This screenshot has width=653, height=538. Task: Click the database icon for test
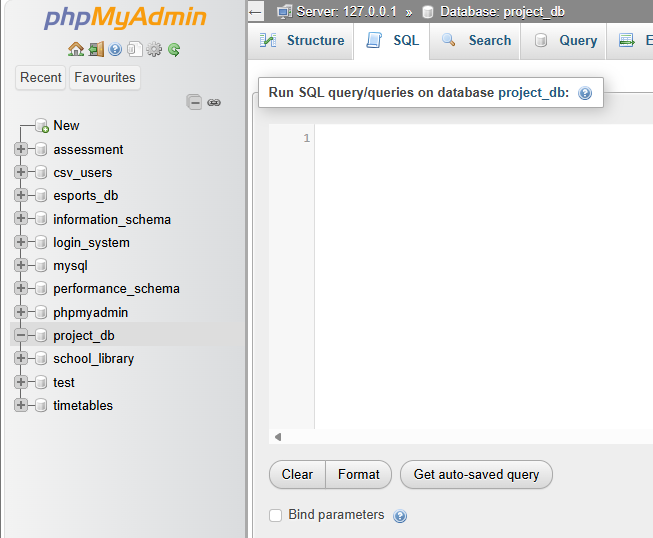(41, 382)
